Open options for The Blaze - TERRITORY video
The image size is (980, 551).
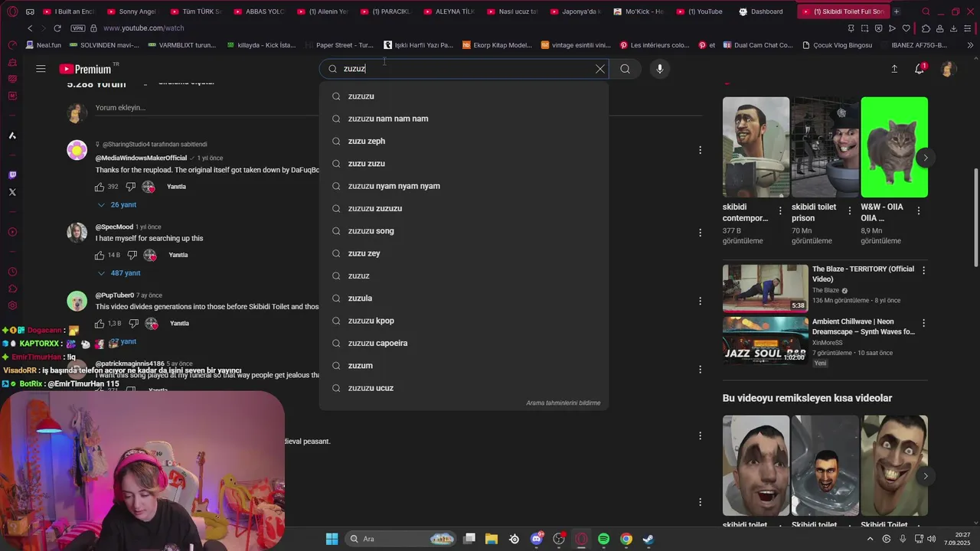[923, 270]
